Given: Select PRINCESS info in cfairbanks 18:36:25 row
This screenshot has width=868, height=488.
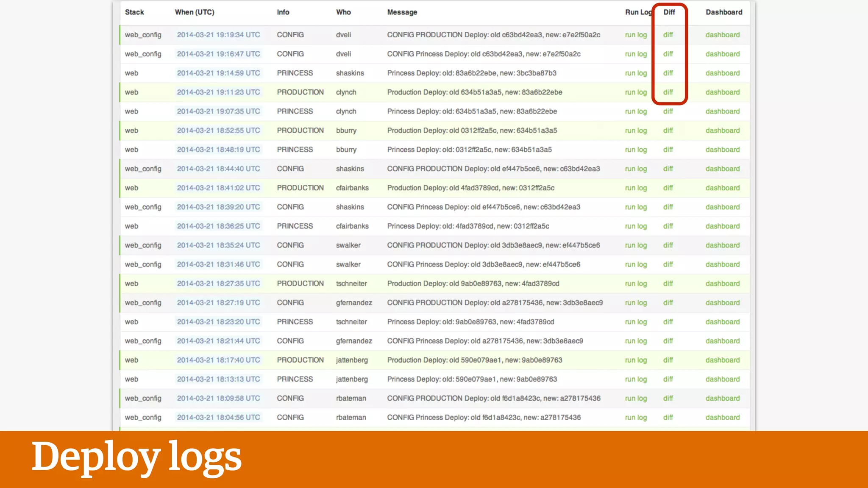Looking at the screenshot, I should pyautogui.click(x=295, y=226).
